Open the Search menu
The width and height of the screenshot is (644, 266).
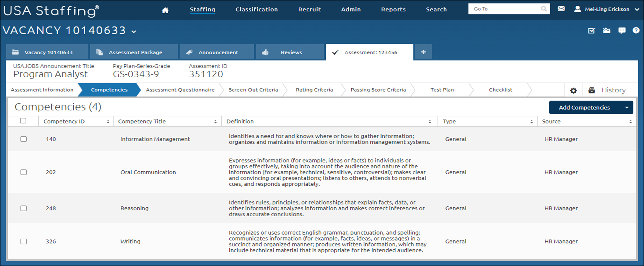click(x=436, y=9)
